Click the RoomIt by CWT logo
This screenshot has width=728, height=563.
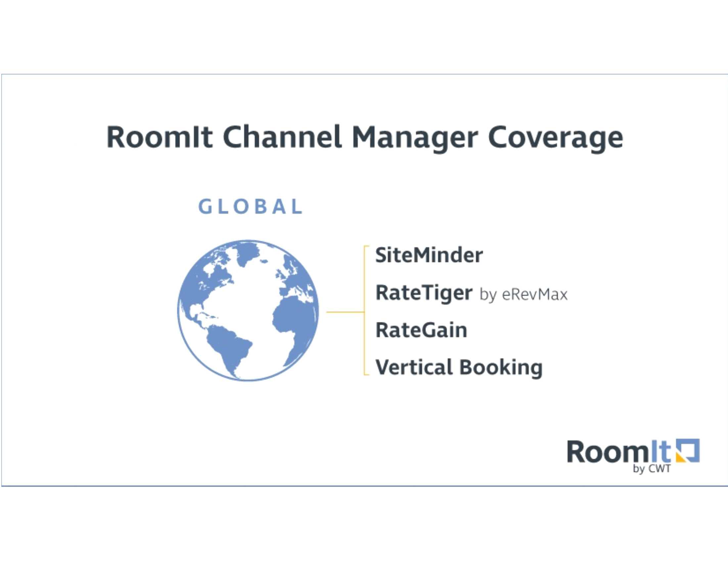[633, 456]
